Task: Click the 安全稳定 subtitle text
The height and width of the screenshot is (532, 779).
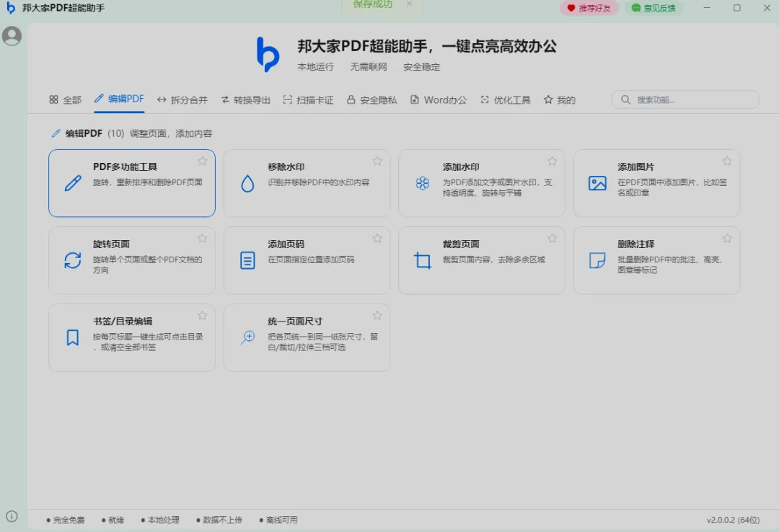Action: click(x=421, y=66)
